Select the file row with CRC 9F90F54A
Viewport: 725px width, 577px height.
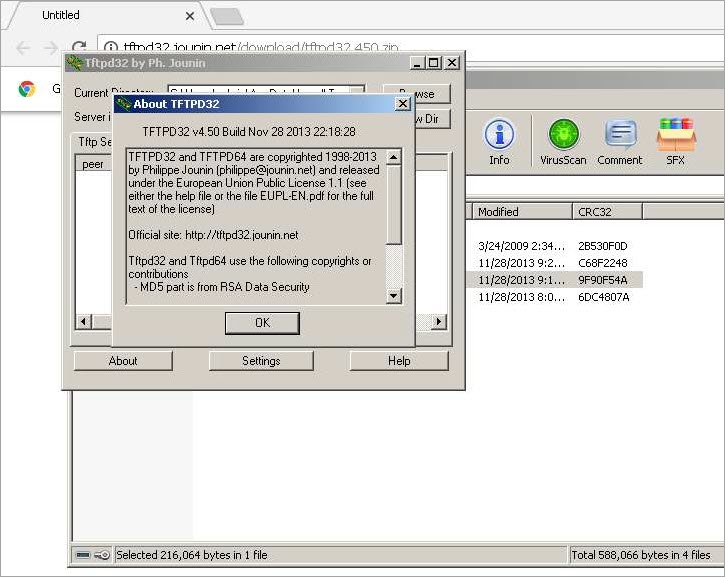pos(554,280)
